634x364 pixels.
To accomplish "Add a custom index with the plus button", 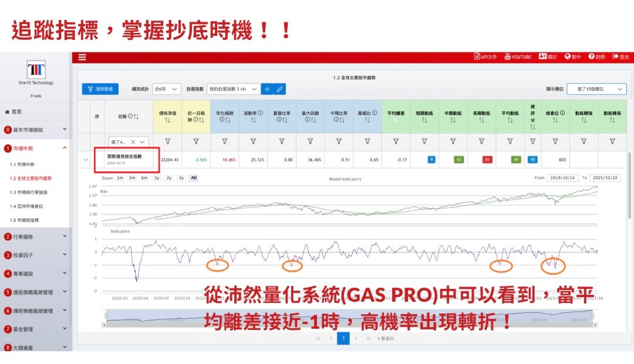I will point(267,89).
